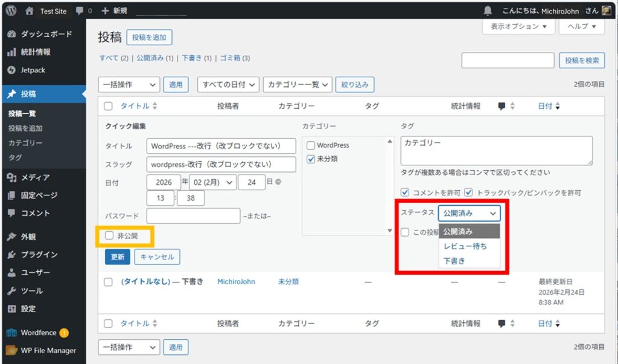
Task: Open the Test Site home icon
Action: pos(30,11)
